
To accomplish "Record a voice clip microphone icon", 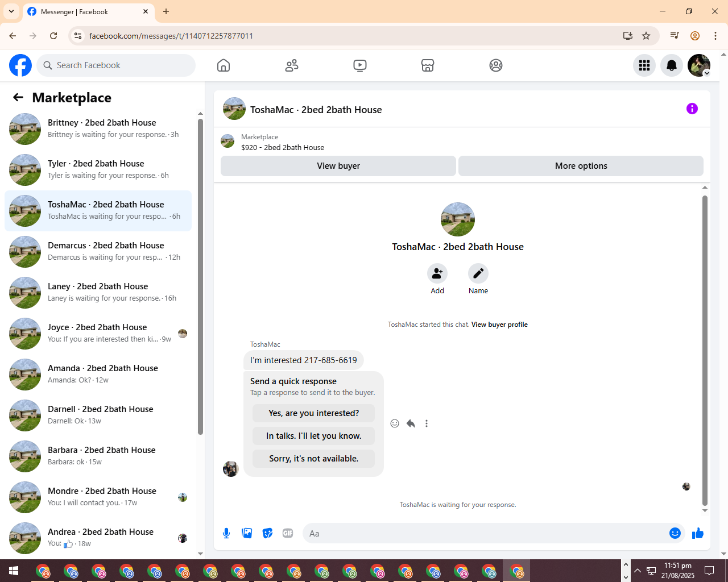I will tap(226, 533).
